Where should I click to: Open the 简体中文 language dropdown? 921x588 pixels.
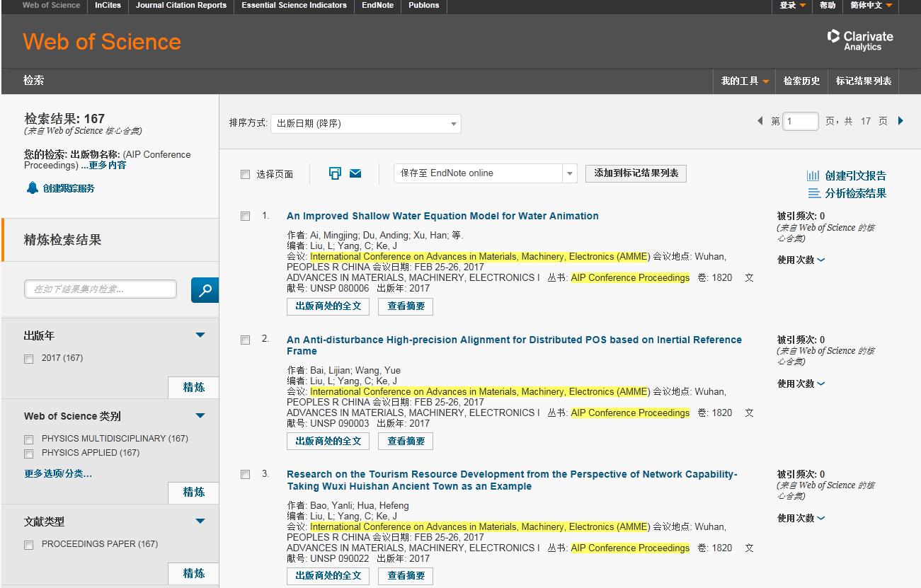pyautogui.click(x=871, y=6)
